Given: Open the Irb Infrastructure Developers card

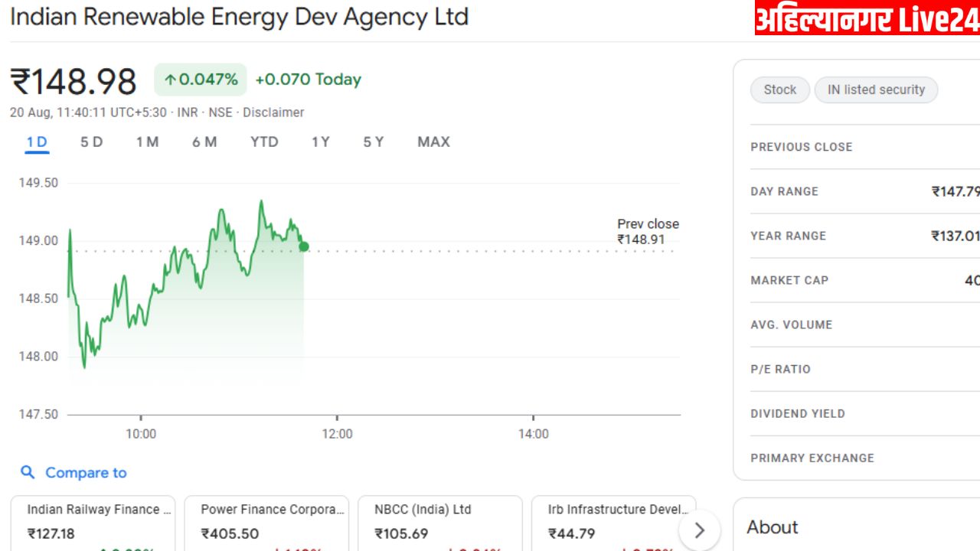Looking at the screenshot, I should tap(614, 523).
